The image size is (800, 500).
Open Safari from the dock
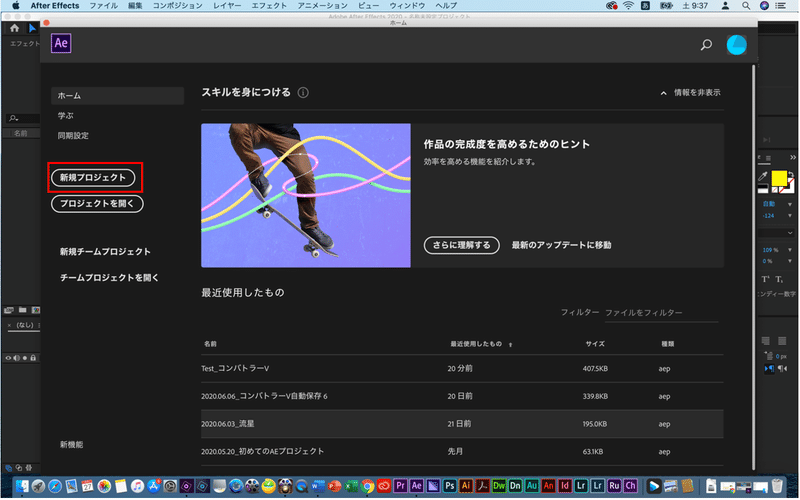point(55,486)
